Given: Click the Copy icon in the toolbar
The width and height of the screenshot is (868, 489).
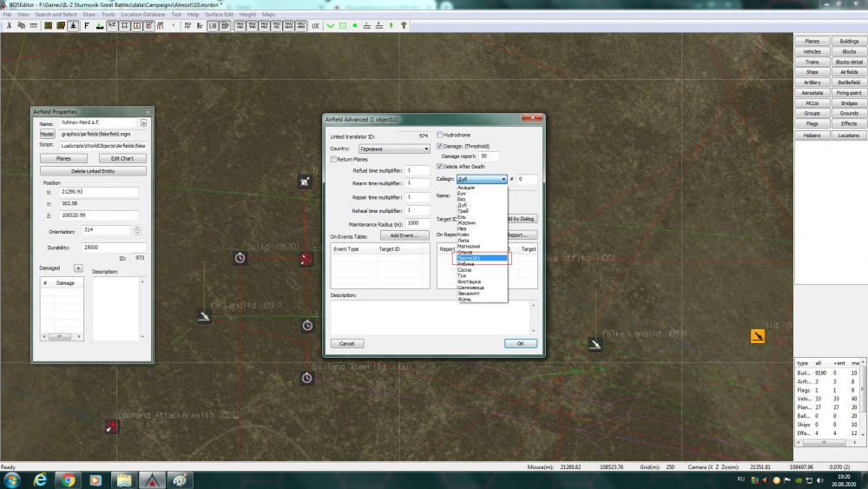Looking at the screenshot, I should [22, 25].
